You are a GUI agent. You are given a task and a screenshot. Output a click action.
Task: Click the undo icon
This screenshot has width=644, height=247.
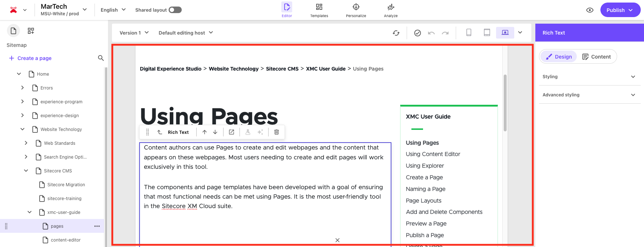point(431,33)
